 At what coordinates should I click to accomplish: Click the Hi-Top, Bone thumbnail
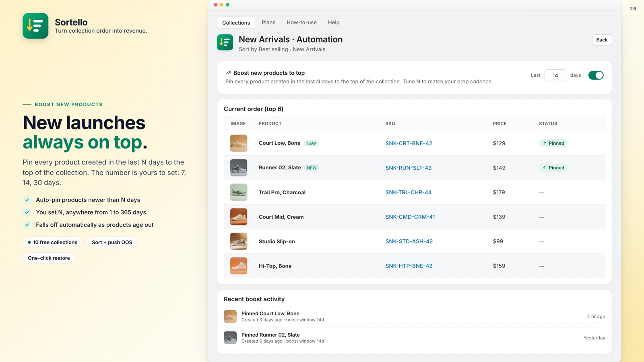tap(239, 266)
